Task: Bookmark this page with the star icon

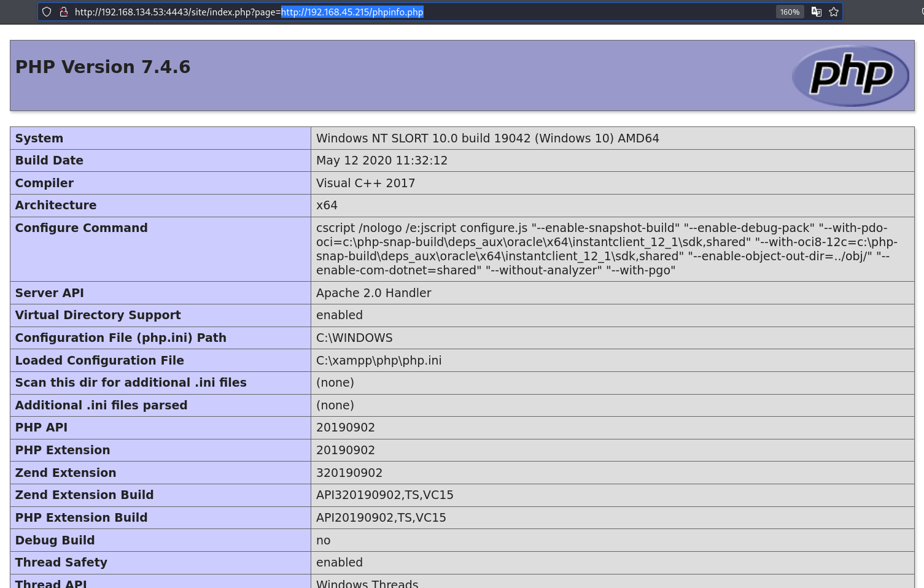Action: [834, 12]
